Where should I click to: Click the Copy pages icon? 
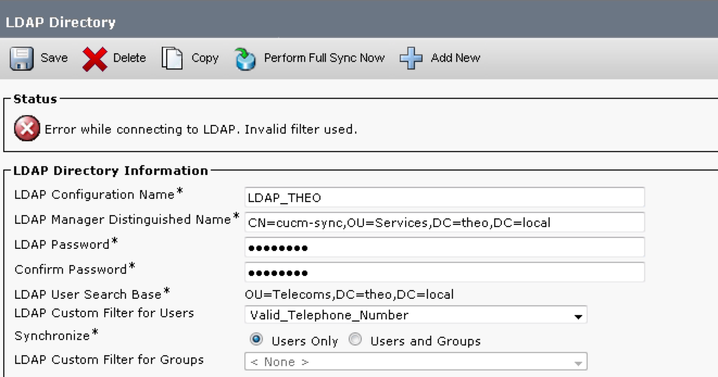(x=172, y=58)
